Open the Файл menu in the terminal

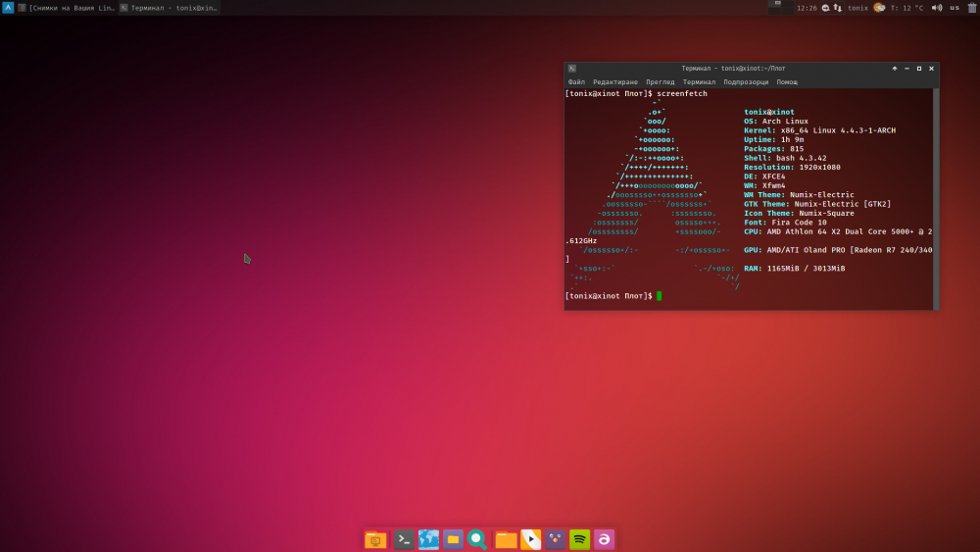point(576,82)
